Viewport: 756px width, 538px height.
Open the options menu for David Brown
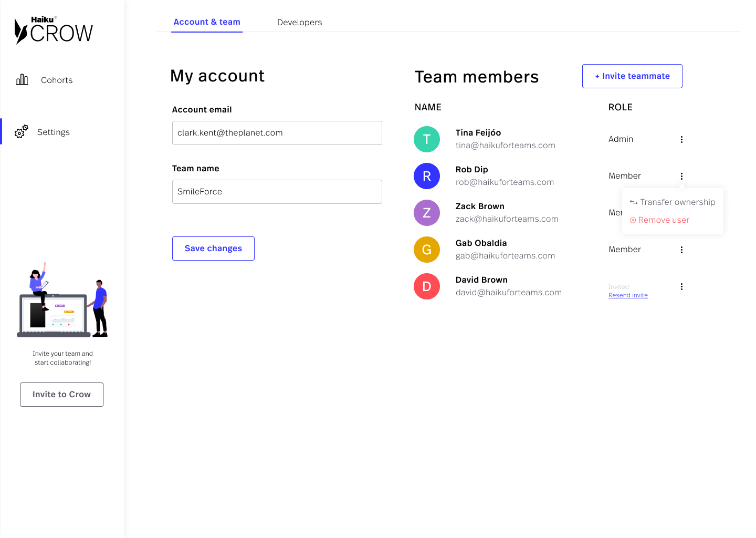(681, 286)
